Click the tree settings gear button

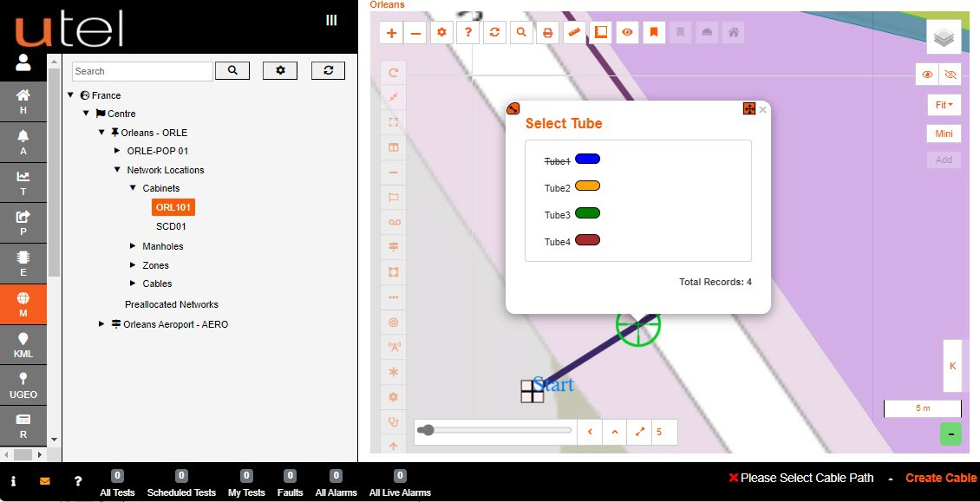[x=280, y=70]
